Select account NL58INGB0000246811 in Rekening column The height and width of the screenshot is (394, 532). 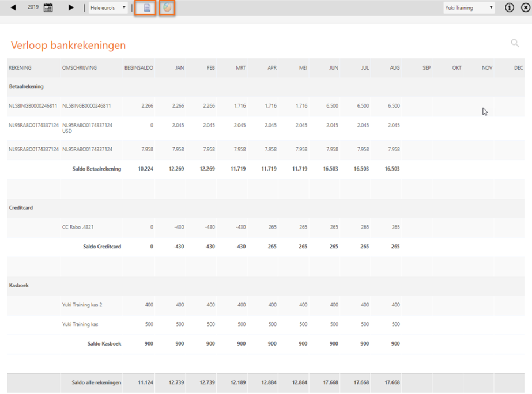33,106
